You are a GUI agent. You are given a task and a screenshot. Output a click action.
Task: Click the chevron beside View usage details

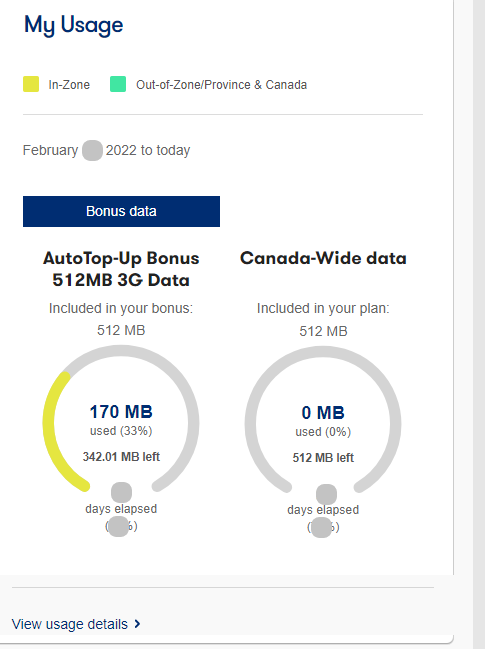(x=137, y=623)
